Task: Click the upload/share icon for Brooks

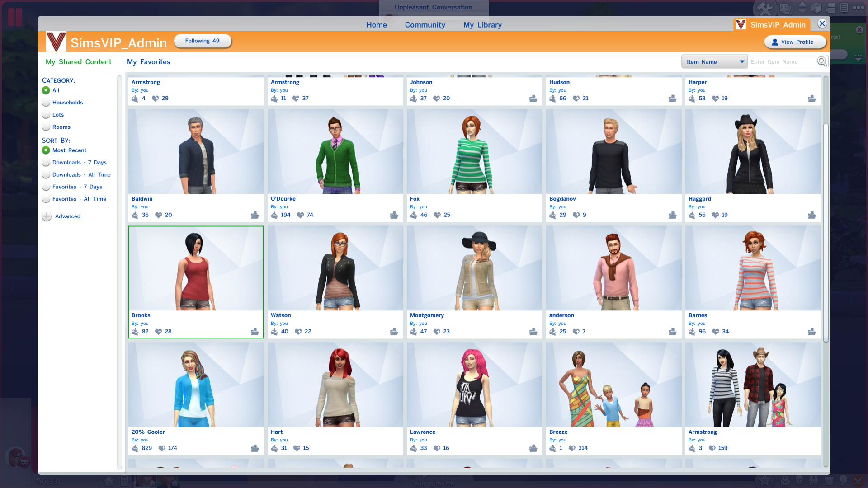Action: tap(255, 331)
